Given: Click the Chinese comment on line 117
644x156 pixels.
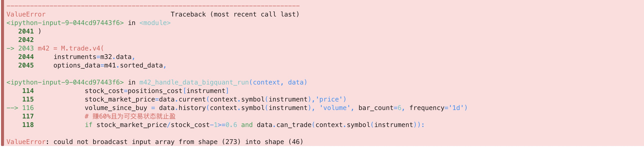Looking at the screenshot, I should point(130,116).
